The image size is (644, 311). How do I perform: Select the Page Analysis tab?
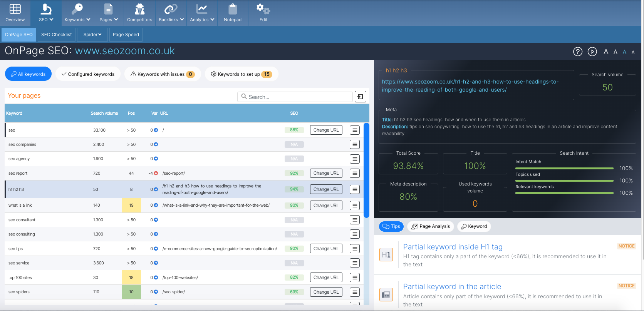431,226
